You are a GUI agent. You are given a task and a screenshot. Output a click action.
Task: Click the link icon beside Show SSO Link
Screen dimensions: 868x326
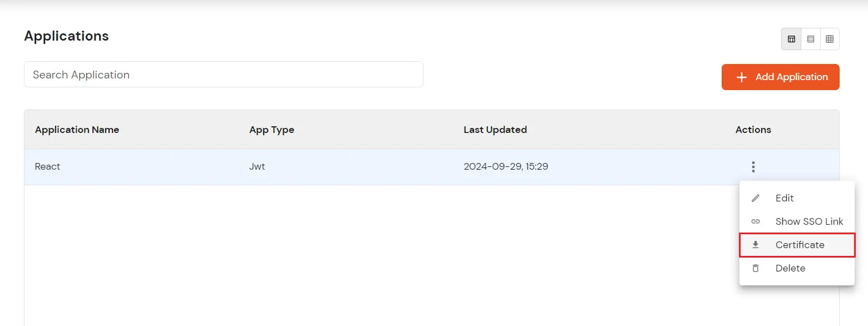756,221
